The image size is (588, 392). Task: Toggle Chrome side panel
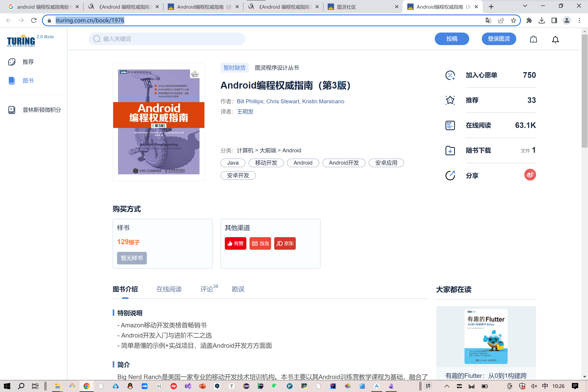[554, 21]
